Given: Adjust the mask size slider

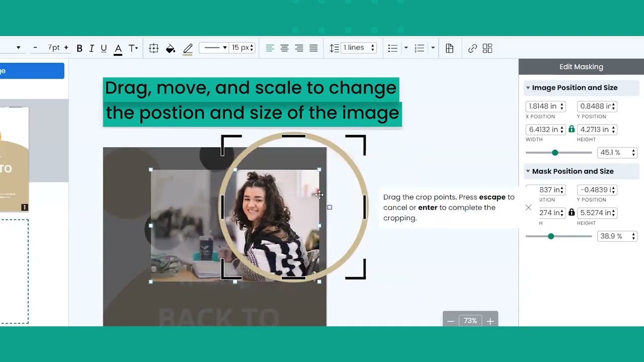Looking at the screenshot, I should coord(551,236).
